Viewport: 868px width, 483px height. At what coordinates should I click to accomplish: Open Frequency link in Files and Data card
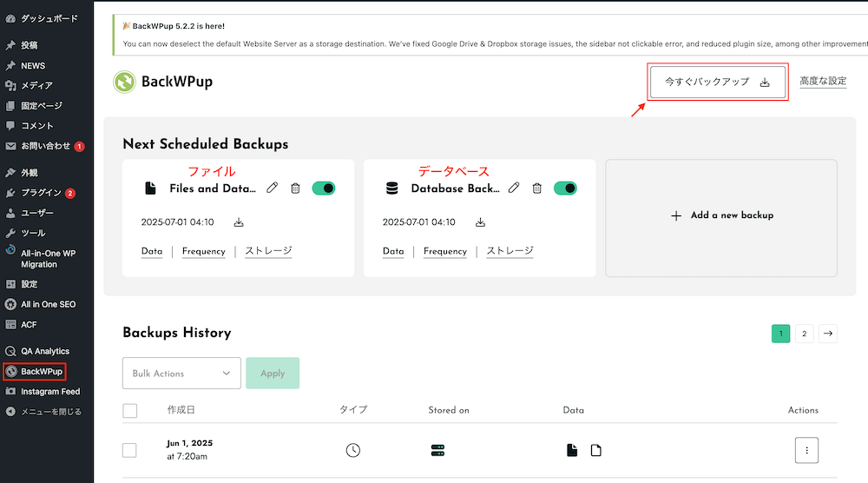coord(204,251)
